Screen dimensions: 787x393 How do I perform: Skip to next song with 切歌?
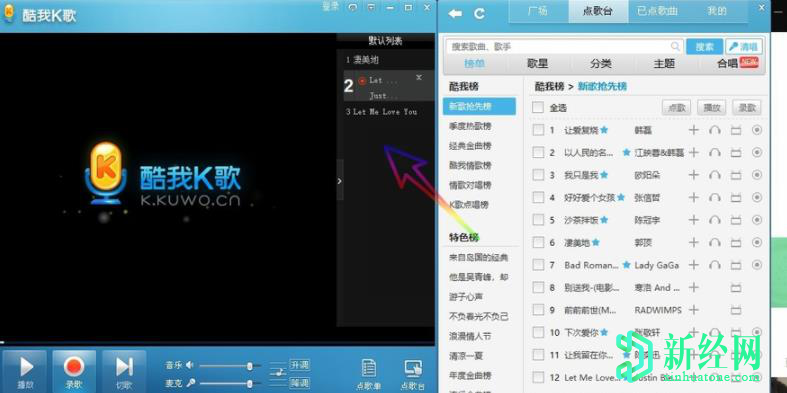pyautogui.click(x=124, y=371)
